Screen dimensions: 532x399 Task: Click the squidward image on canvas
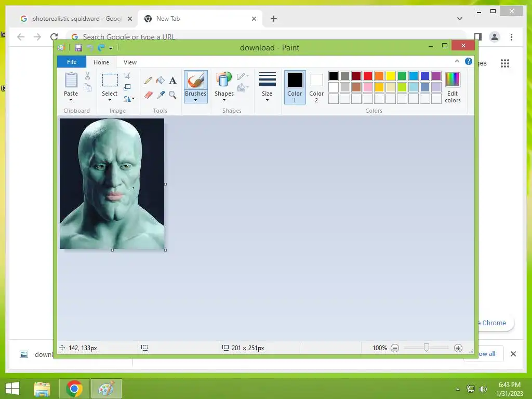coord(112,183)
